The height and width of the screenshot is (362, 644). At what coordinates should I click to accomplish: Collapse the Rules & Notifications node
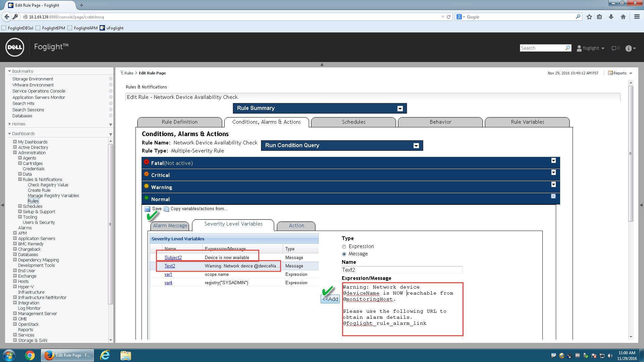[x=20, y=179]
